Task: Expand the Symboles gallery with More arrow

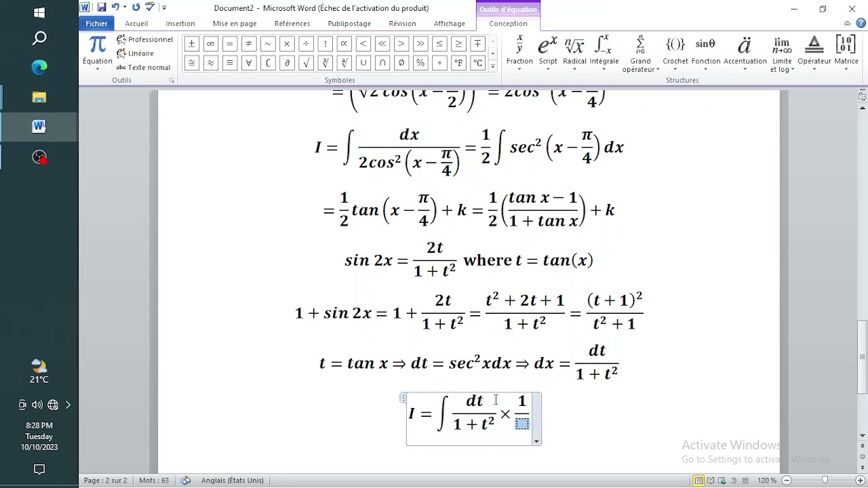Action: 493,66
